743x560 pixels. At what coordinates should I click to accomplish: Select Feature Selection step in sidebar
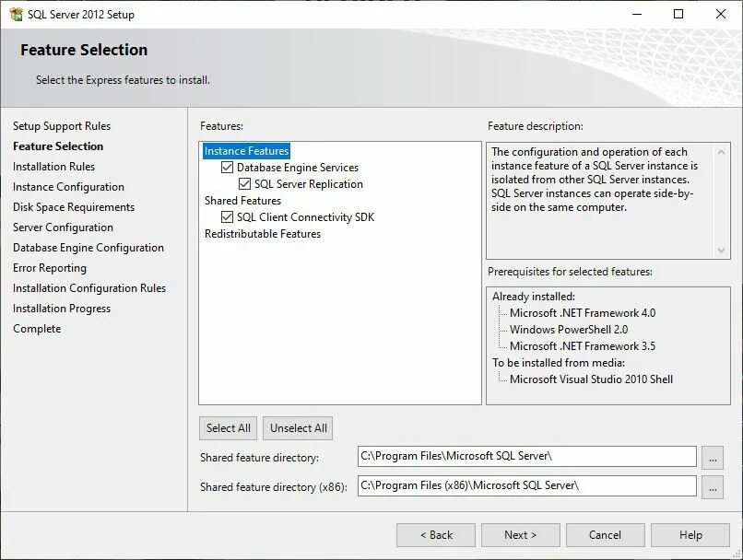(x=58, y=146)
